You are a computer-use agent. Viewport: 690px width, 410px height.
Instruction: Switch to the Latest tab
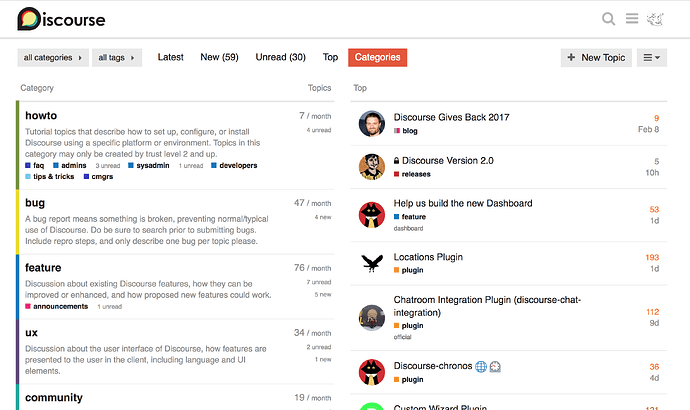tap(171, 58)
